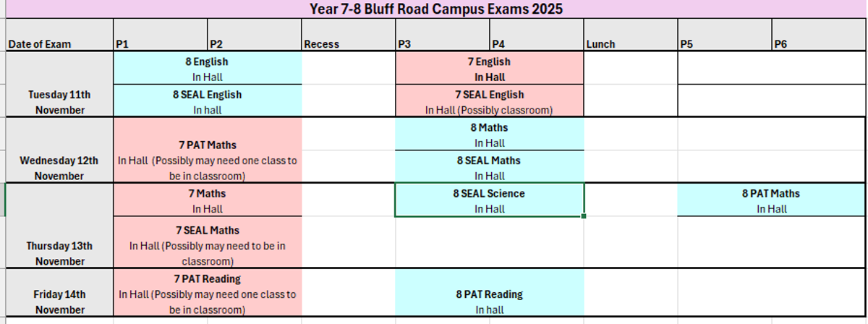Click the Thursday 13th November date cell
Viewport: 868px width, 324px height.
click(x=59, y=253)
